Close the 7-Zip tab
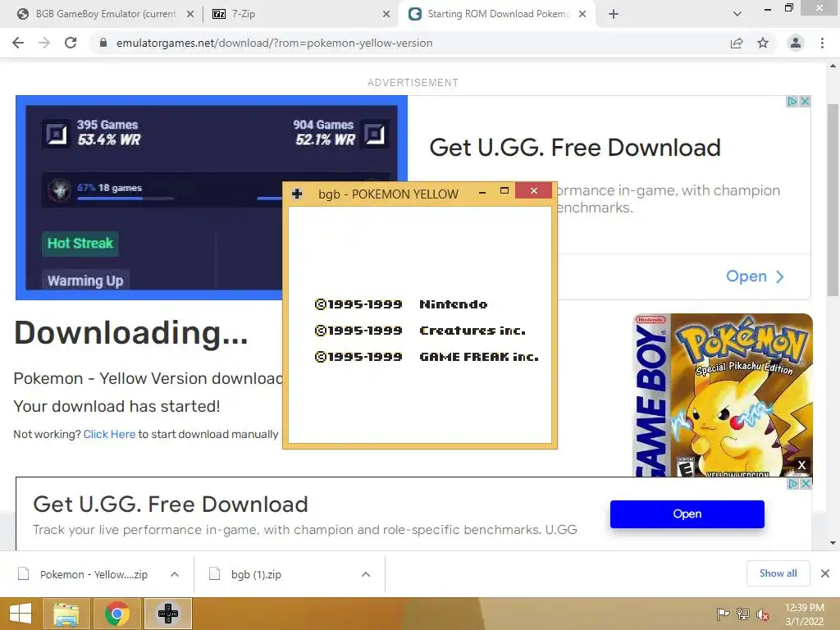 [x=386, y=14]
